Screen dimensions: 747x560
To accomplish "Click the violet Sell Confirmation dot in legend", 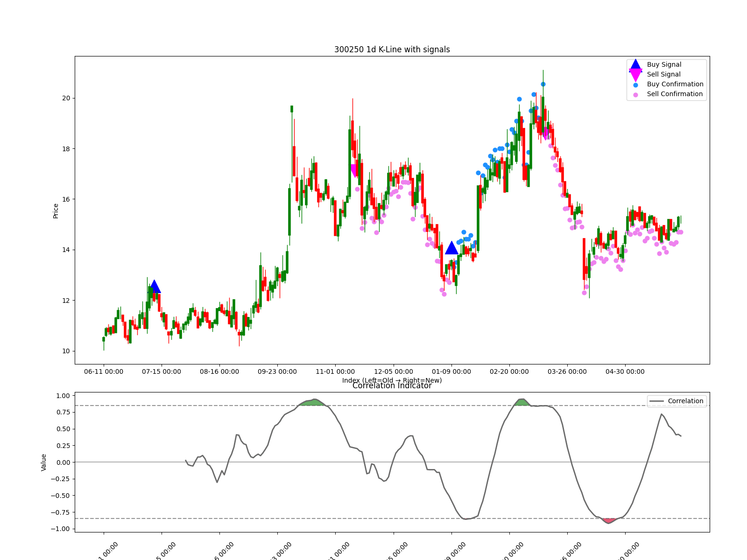I will click(x=635, y=95).
